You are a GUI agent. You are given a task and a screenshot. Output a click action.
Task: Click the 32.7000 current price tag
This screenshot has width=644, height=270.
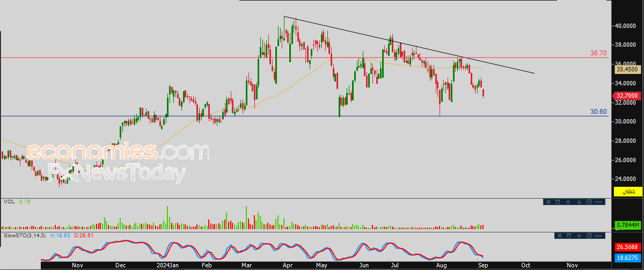pyautogui.click(x=627, y=95)
